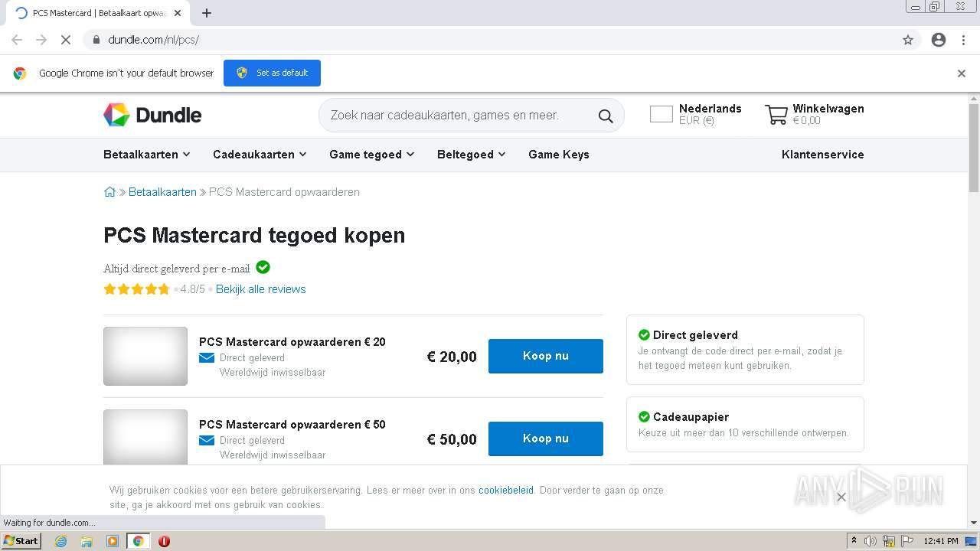Click the Action Center flag icon
Image resolution: width=980 pixels, height=551 pixels.
pos(906,541)
